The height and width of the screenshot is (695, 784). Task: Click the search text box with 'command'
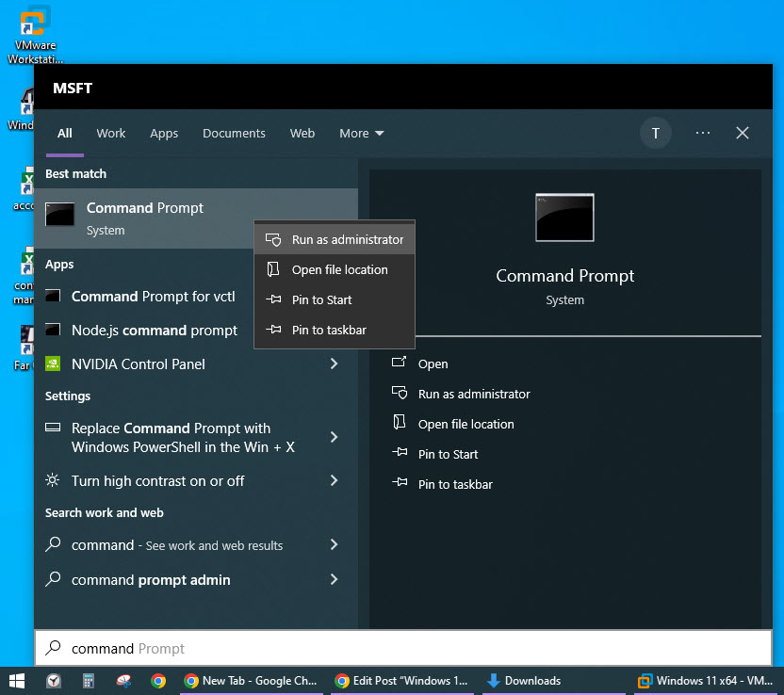coord(405,648)
